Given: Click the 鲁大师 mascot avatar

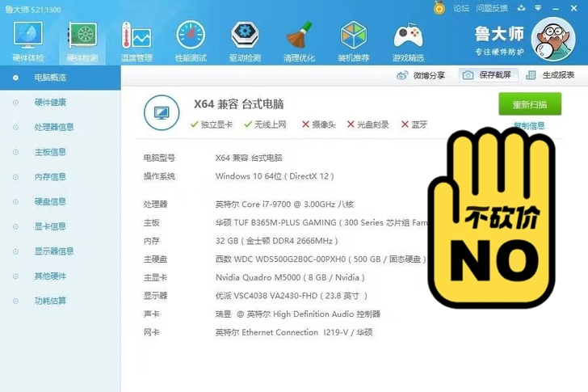Looking at the screenshot, I should coord(553,40).
